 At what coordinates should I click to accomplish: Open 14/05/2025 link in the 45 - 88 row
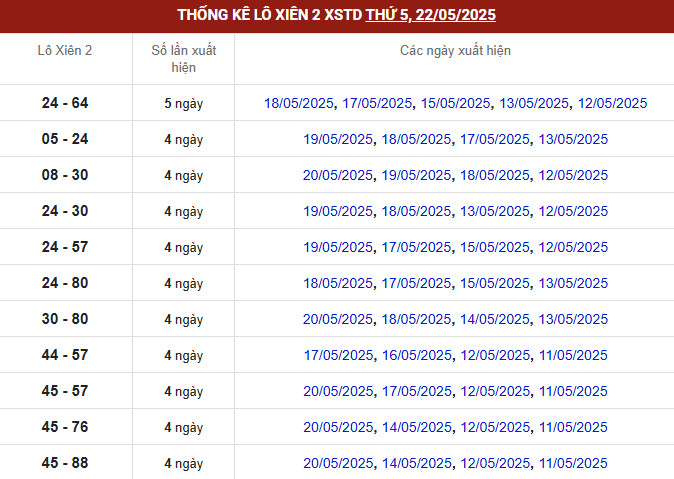click(x=417, y=464)
